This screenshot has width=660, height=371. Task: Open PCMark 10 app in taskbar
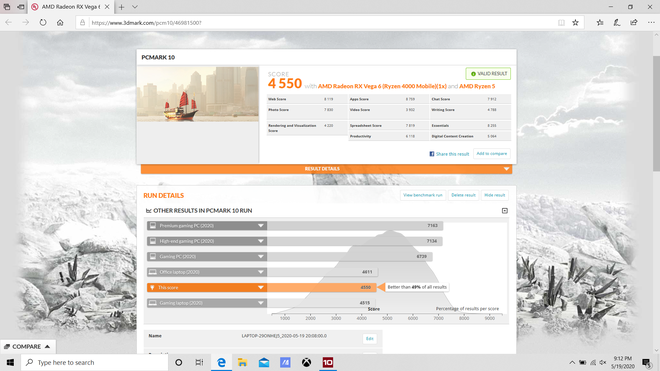click(327, 362)
